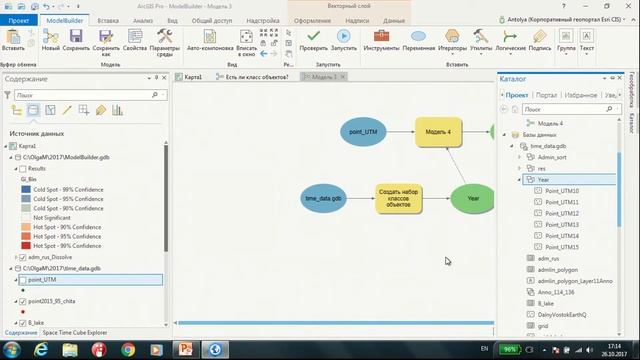Create a new model with Новый
This screenshot has width=640, height=360.
tap(51, 40)
